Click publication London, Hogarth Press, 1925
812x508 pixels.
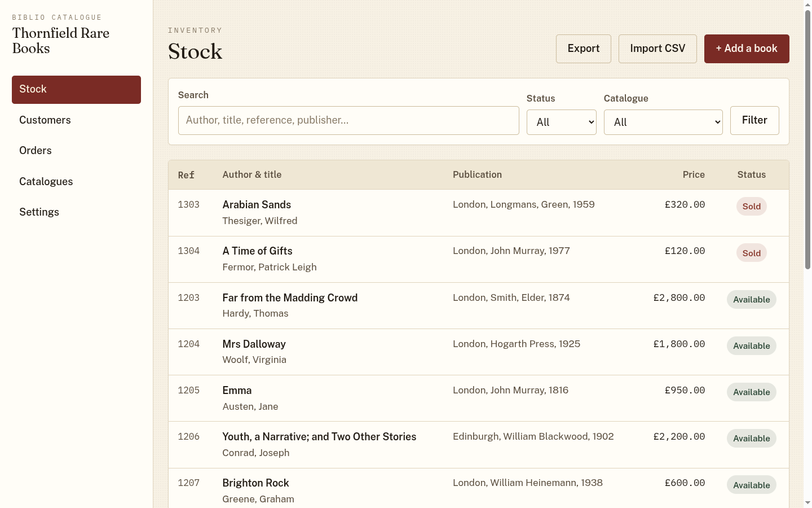click(517, 344)
